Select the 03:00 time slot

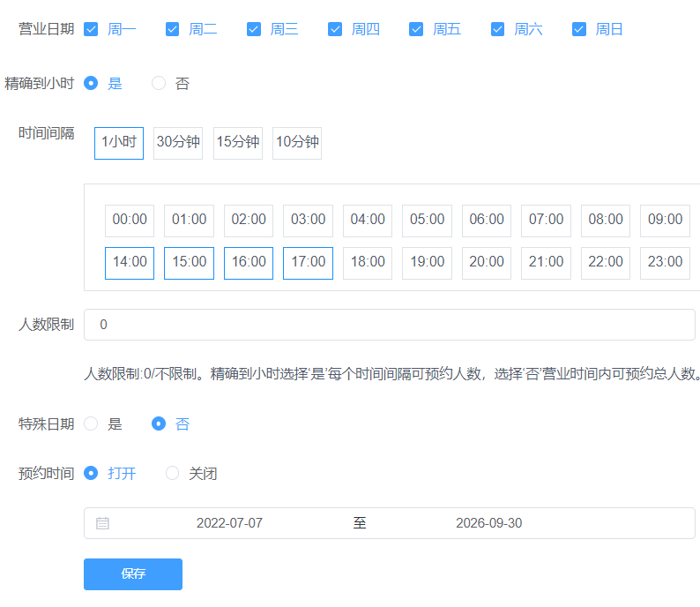point(308,221)
